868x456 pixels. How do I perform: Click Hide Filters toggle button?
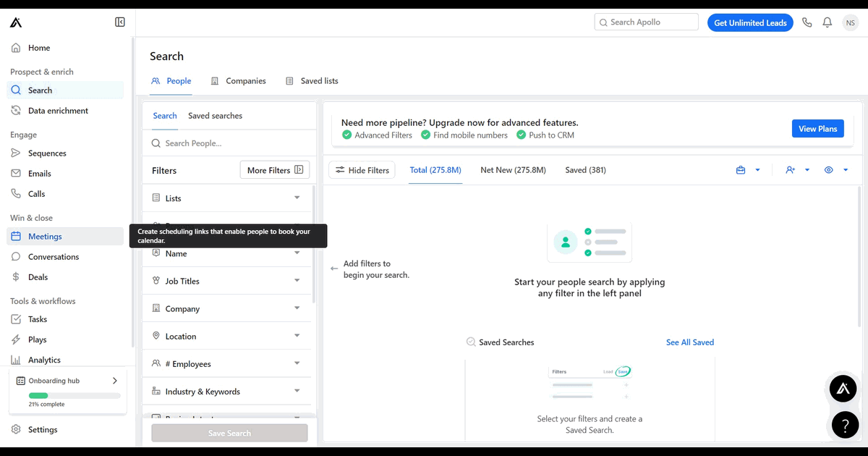point(362,170)
